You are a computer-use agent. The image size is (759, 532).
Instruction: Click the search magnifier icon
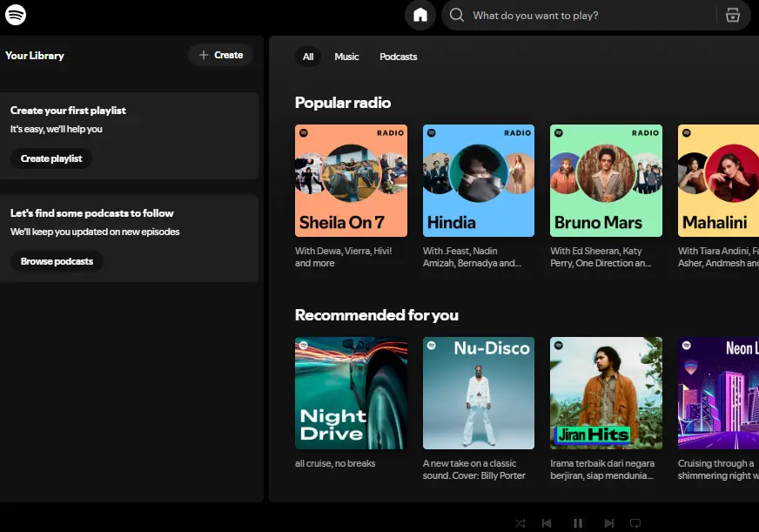(456, 15)
